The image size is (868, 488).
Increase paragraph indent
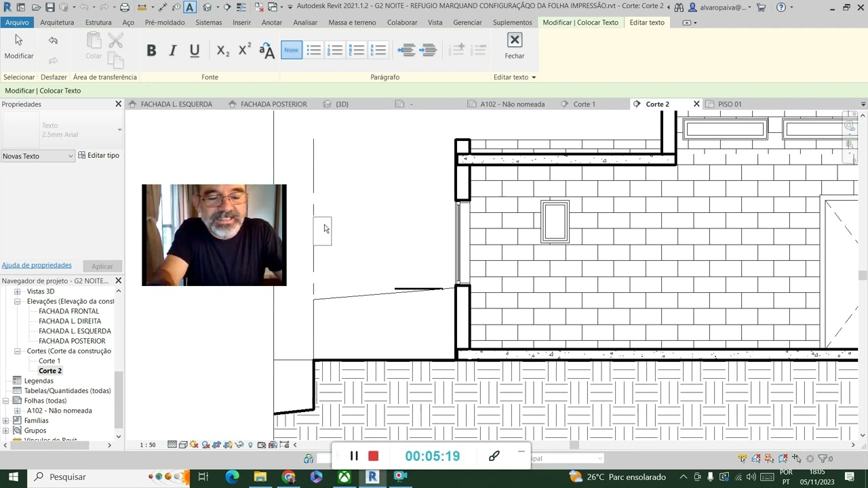click(x=429, y=50)
